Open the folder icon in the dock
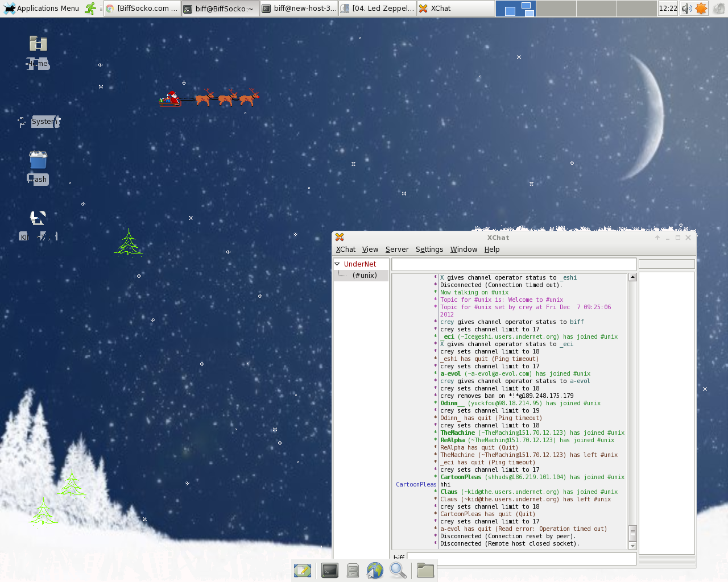Viewport: 728px width, 582px height. click(425, 570)
